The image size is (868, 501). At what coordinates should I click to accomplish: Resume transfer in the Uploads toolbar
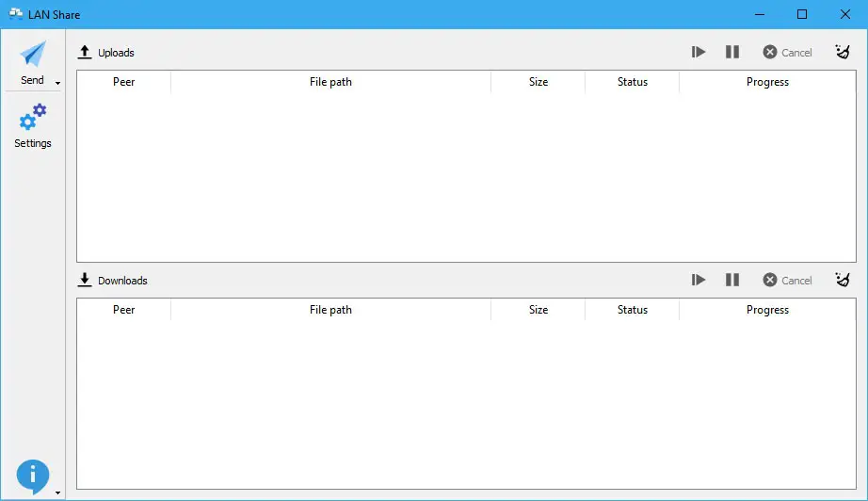point(698,52)
